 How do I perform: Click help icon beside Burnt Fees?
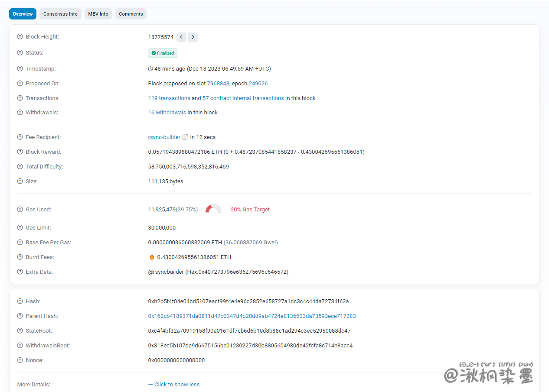[x=20, y=257]
